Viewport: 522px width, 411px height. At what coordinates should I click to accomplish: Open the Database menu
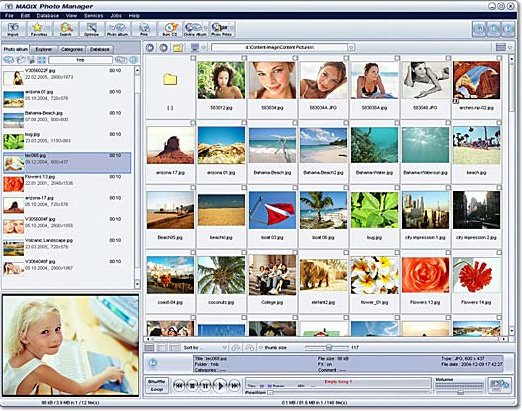48,16
